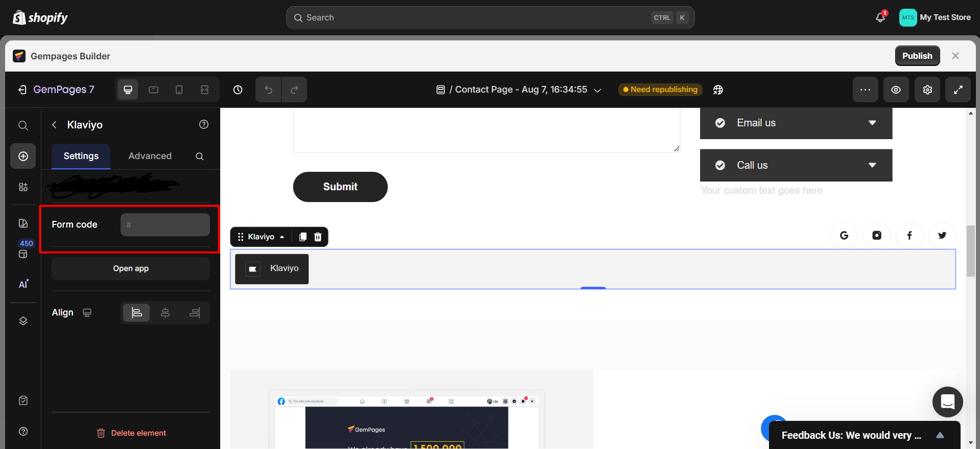Toggle preview with the eye icon
This screenshot has height=449, width=980.
point(896,90)
